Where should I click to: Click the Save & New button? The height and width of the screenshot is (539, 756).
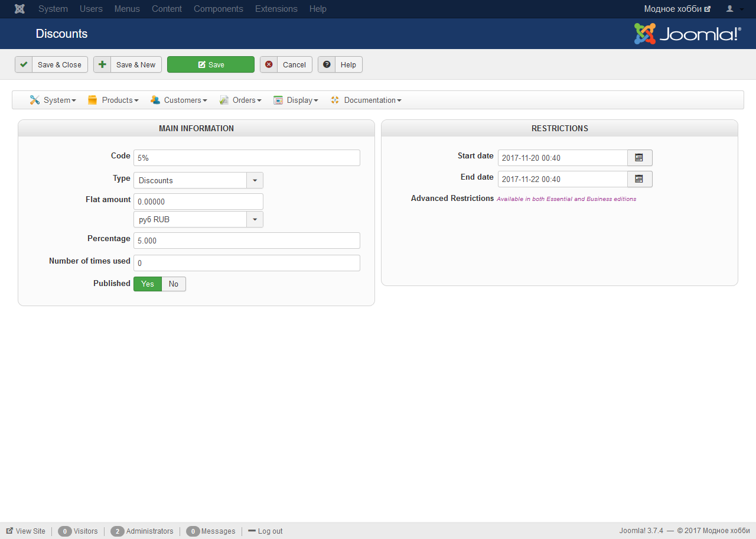[x=128, y=64]
